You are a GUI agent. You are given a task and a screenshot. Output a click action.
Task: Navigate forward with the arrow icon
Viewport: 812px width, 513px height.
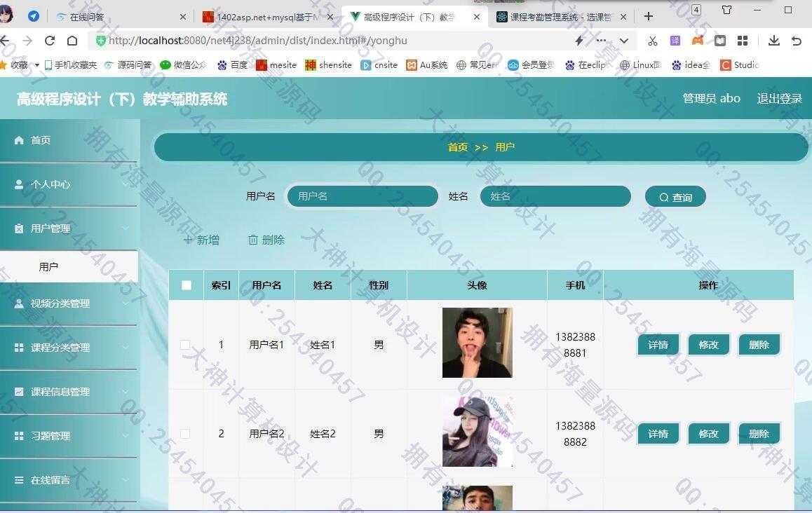pos(27,41)
